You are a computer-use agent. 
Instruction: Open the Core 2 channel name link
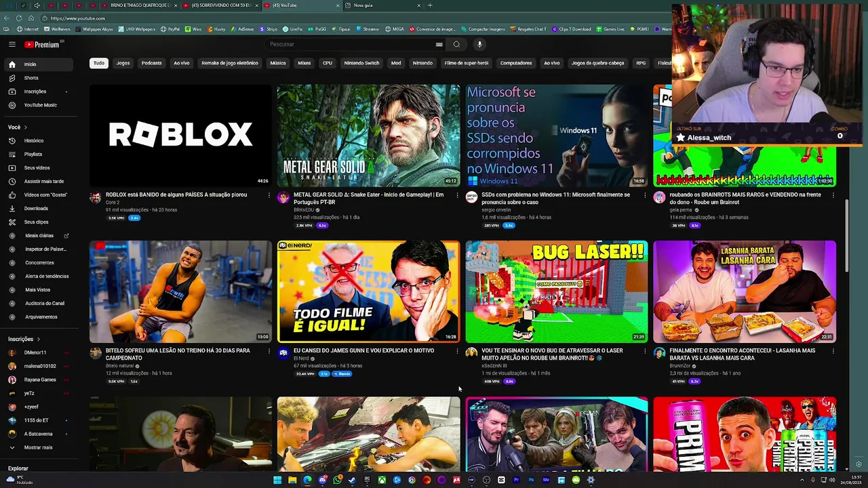113,202
